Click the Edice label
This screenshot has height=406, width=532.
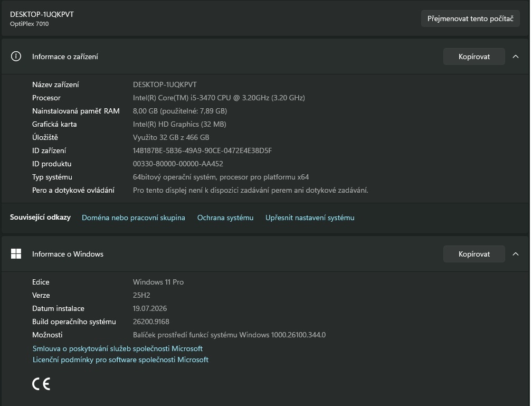coord(41,282)
